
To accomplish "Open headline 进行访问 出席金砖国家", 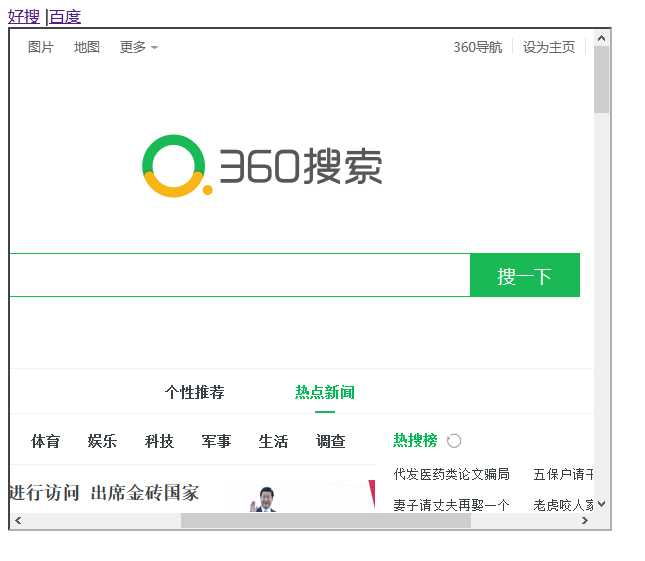I will point(104,492).
